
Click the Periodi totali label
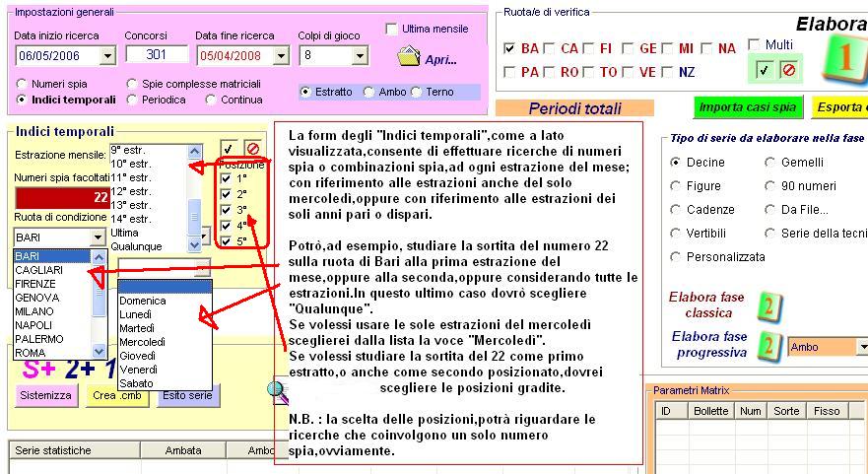click(x=574, y=108)
